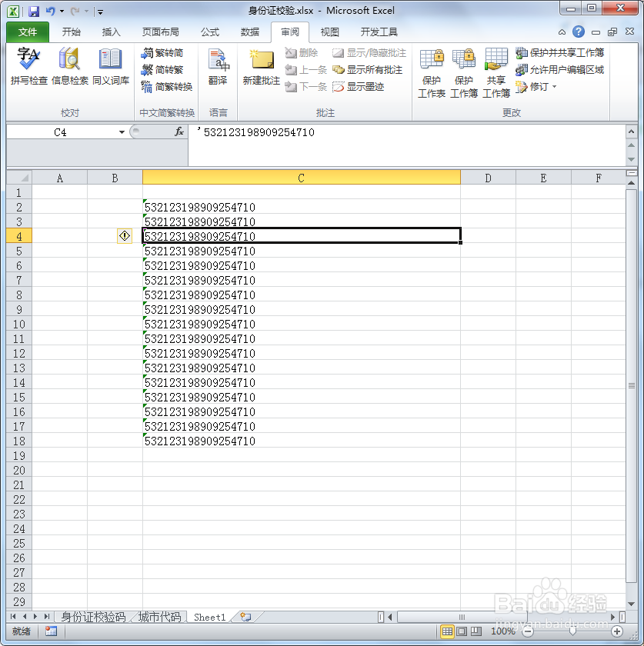
Task: Open the Name Box dropdown arrow
Action: pyautogui.click(x=122, y=132)
